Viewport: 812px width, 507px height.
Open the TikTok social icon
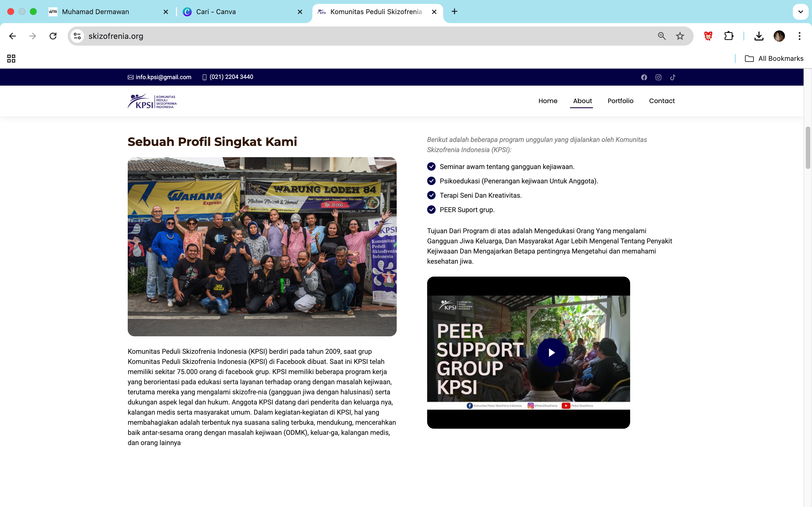673,77
